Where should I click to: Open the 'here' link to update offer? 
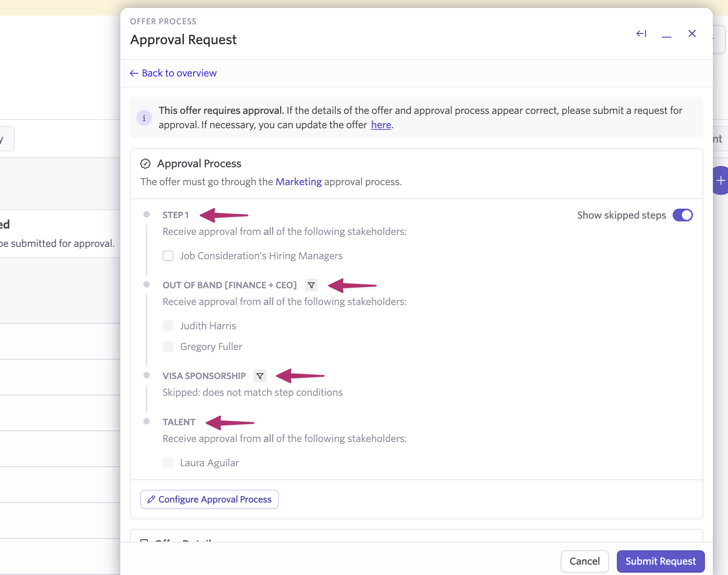[381, 125]
